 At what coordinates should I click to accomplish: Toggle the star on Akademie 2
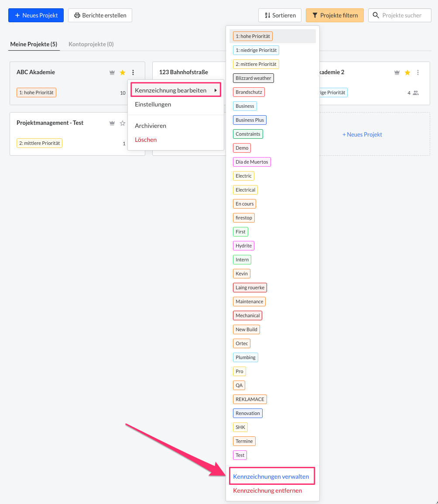[407, 72]
